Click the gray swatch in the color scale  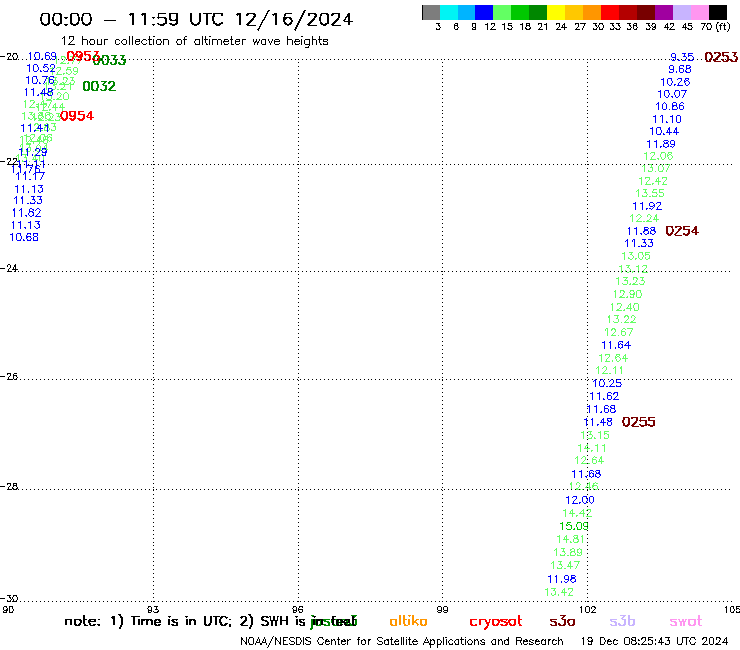point(431,12)
